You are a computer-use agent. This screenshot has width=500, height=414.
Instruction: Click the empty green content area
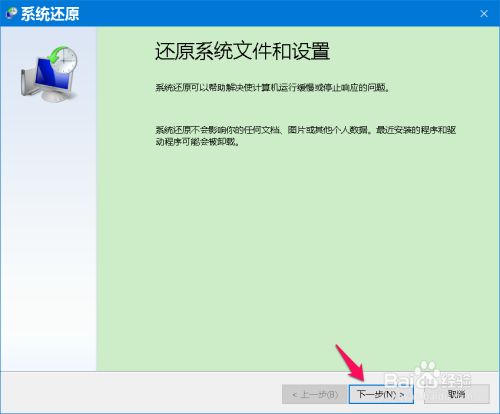tap(298, 250)
